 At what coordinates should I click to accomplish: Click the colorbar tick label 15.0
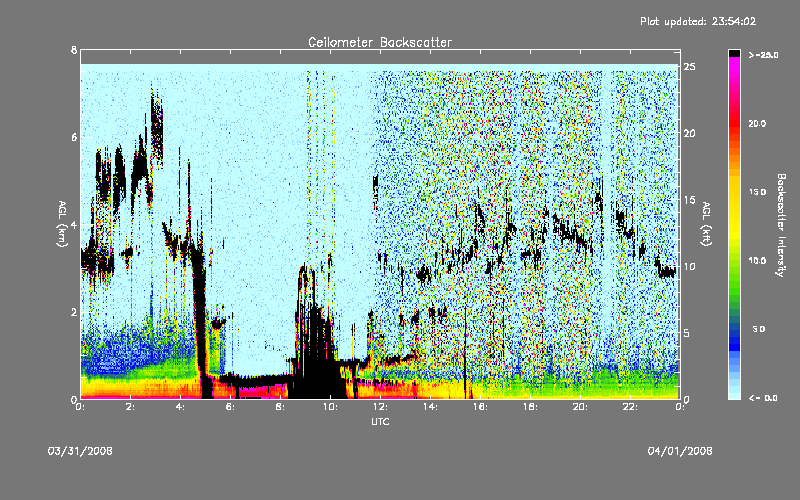(757, 192)
